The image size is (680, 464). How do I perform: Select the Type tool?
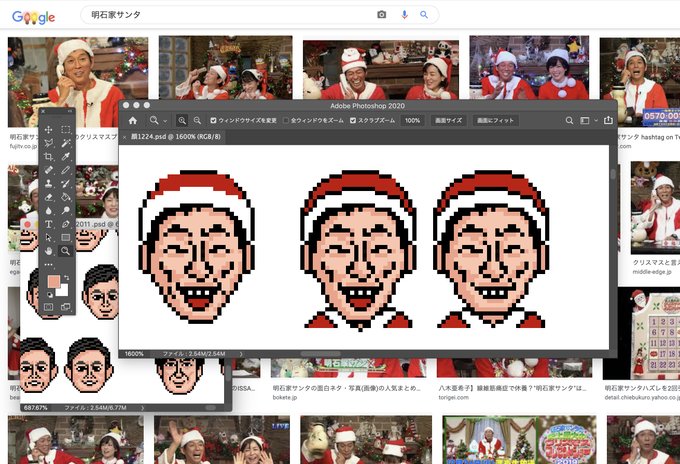pos(49,224)
